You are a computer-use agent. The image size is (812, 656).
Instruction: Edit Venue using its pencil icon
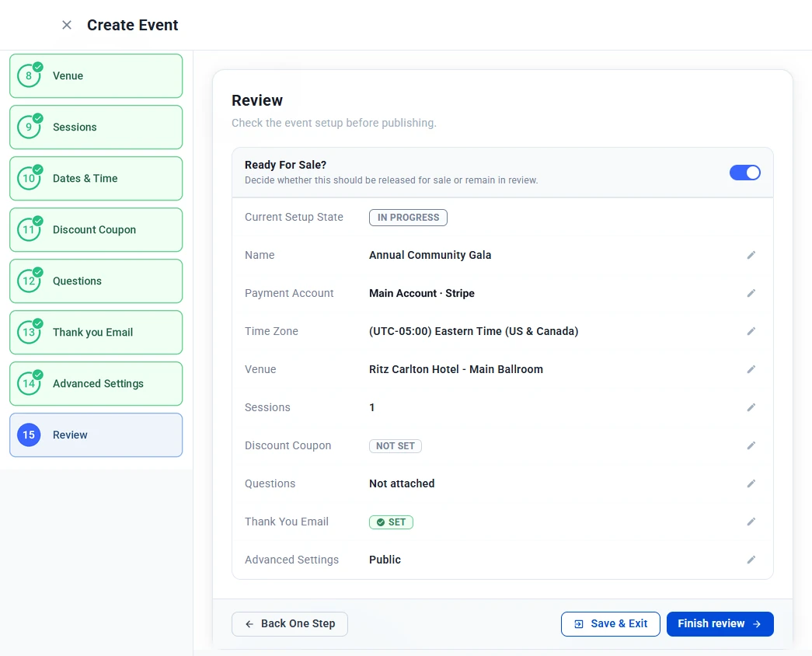pyautogui.click(x=751, y=369)
